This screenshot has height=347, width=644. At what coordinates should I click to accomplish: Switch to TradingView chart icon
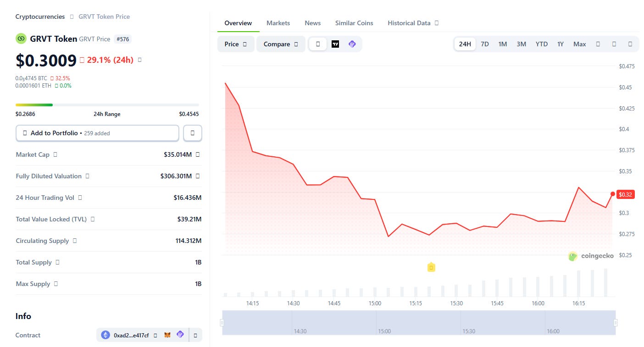[335, 44]
